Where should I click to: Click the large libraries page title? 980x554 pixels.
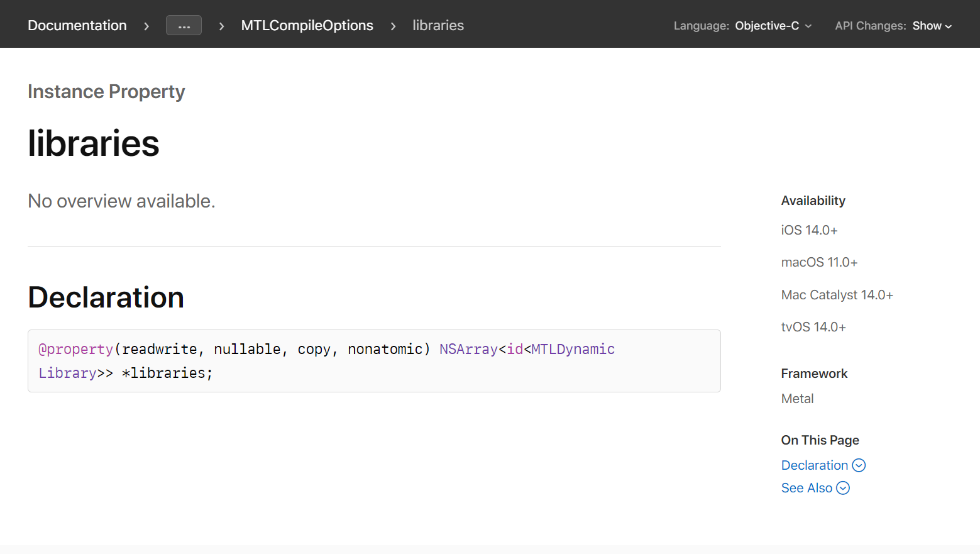click(x=94, y=143)
